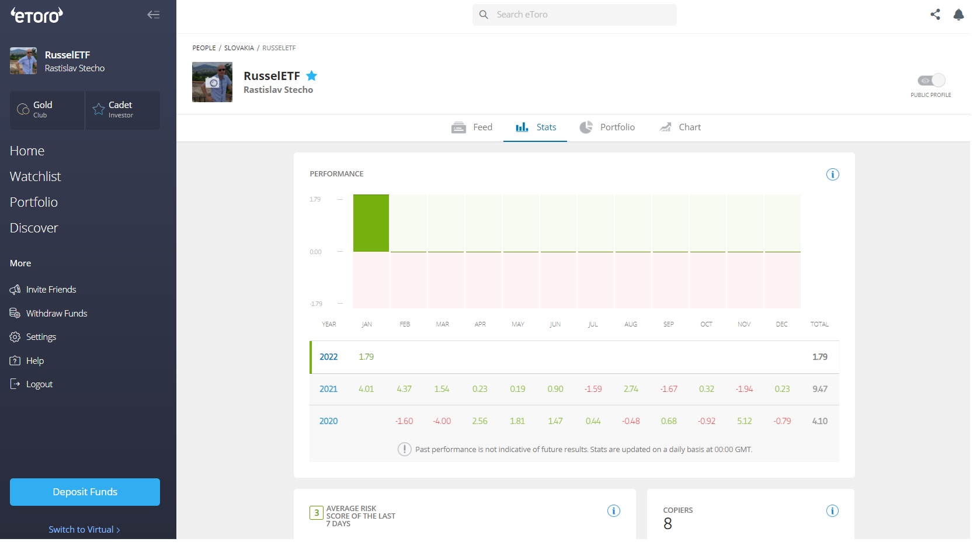This screenshot has height=556, width=980.
Task: Select the 2020 year label
Action: click(x=328, y=421)
